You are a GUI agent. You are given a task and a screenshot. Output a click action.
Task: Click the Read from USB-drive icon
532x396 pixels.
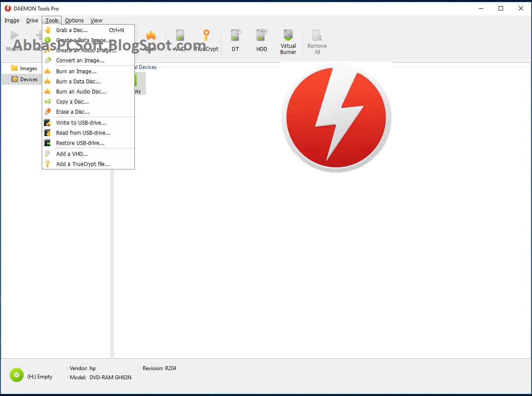pyautogui.click(x=48, y=133)
